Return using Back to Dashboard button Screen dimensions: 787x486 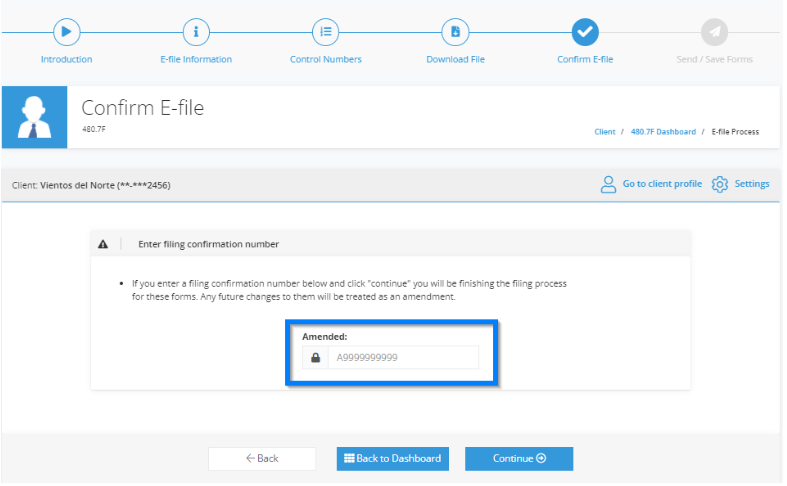(x=392, y=458)
